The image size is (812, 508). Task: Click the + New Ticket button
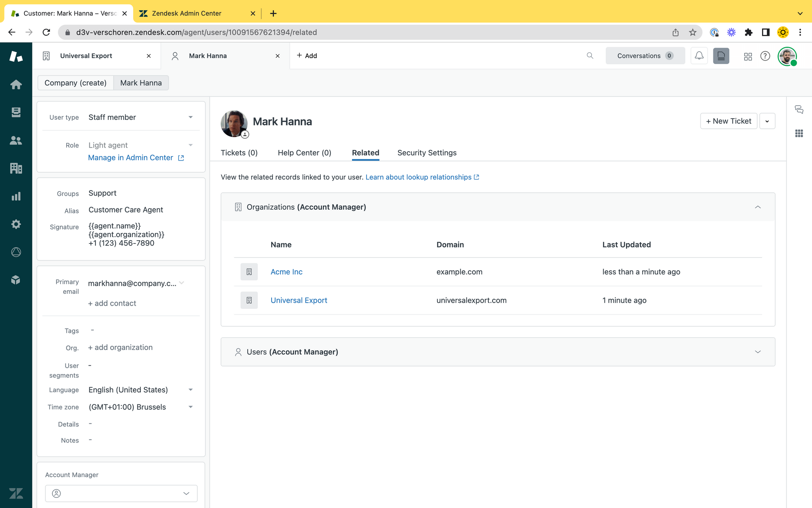728,121
